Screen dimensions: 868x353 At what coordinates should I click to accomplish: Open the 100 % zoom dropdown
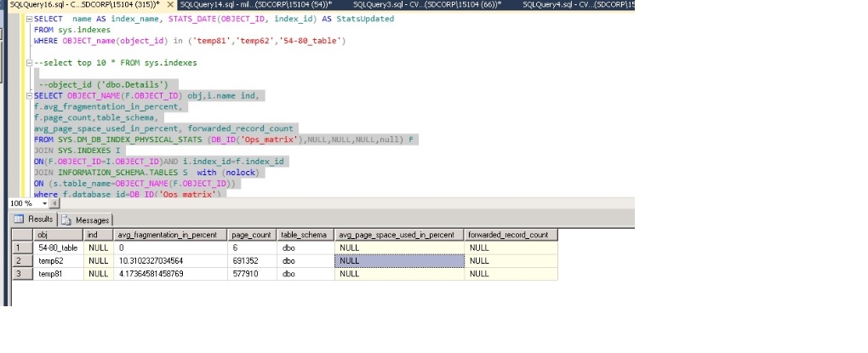[x=45, y=203]
